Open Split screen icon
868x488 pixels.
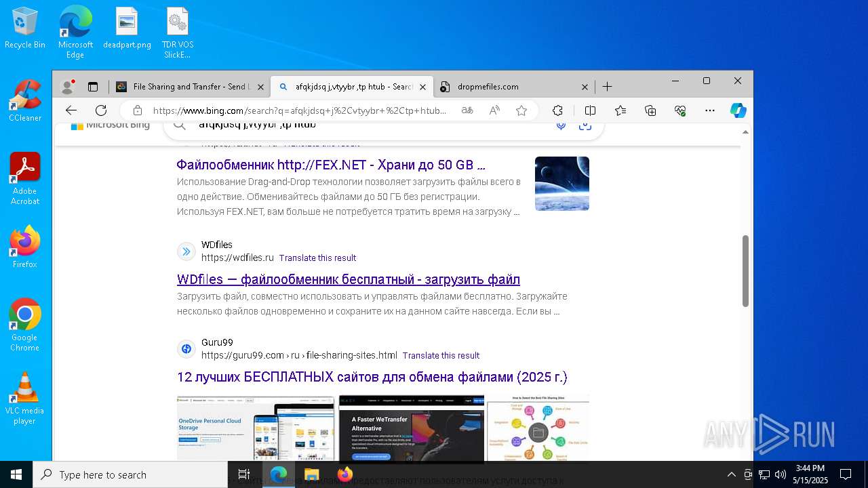coord(590,110)
